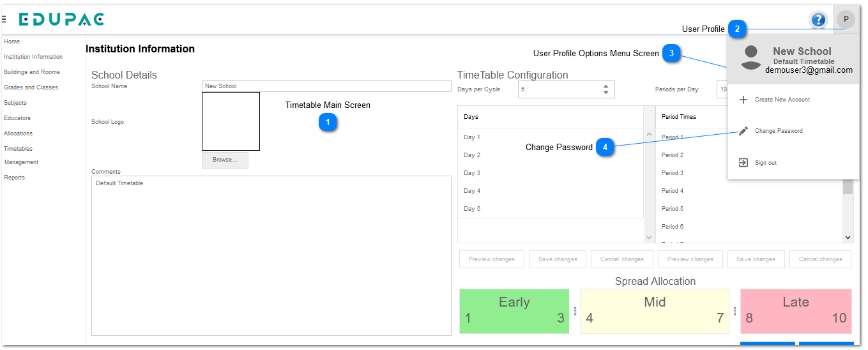This screenshot has height=350, width=868.
Task: Select Management in the sidebar
Action: pos(21,162)
